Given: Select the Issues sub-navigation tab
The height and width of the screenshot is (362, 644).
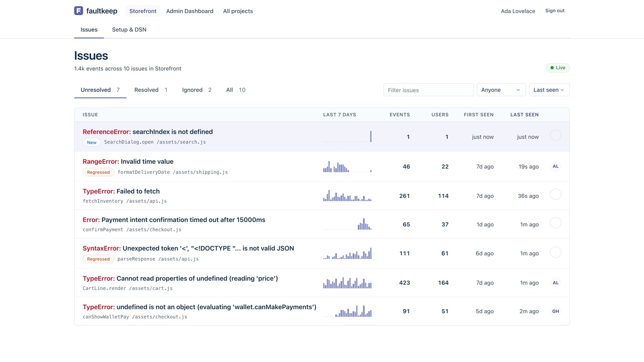Looking at the screenshot, I should 89,30.
